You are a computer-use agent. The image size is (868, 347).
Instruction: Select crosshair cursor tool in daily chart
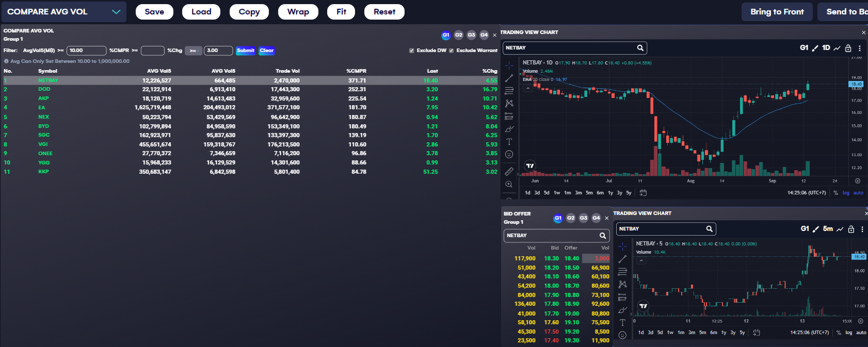[x=509, y=65]
